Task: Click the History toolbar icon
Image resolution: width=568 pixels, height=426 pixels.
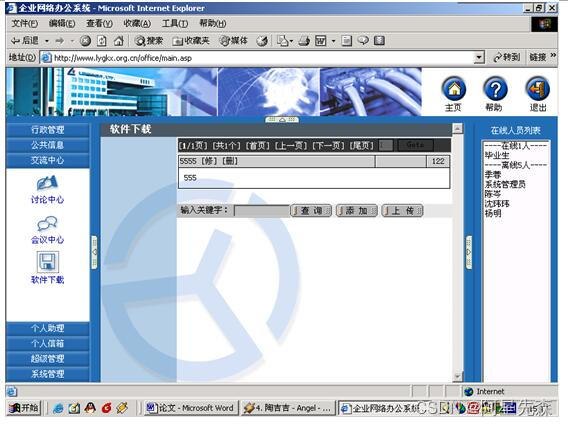Action: click(262, 41)
